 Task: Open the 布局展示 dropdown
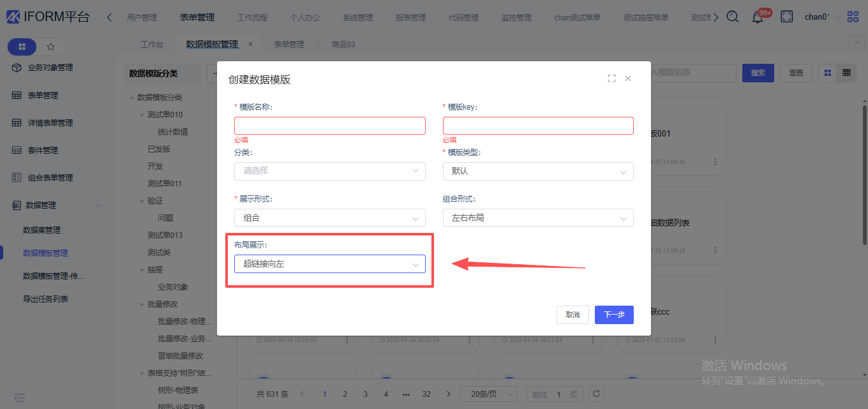pos(329,264)
